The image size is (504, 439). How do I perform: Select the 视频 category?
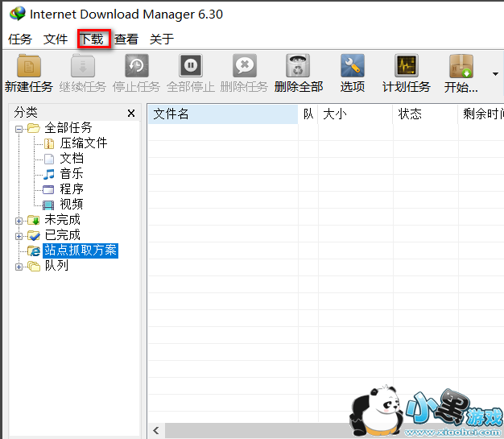tap(72, 205)
